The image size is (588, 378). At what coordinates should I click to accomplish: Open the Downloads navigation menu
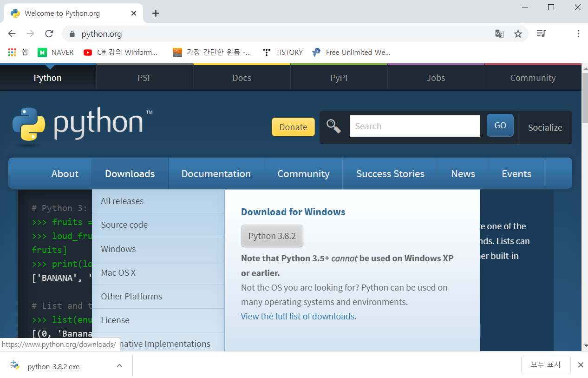click(130, 173)
